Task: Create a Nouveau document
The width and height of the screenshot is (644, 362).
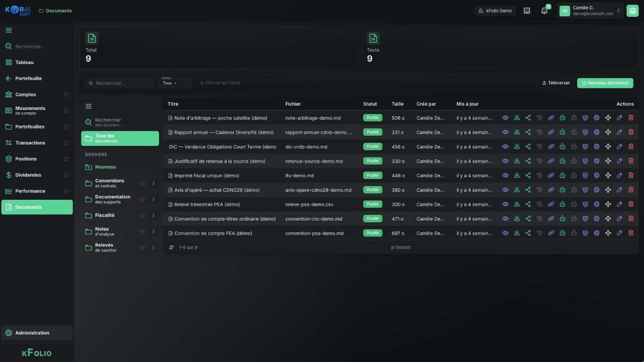Action: pyautogui.click(x=605, y=83)
